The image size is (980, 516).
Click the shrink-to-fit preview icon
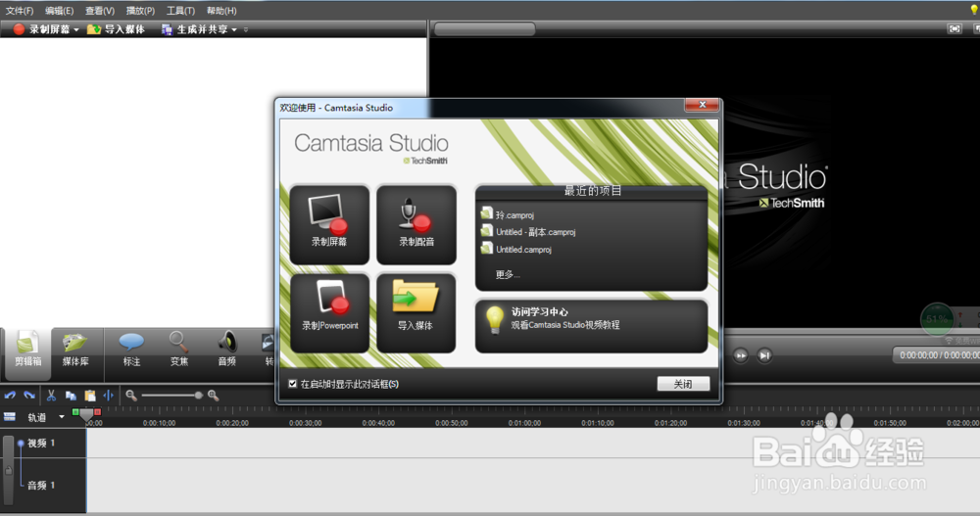955,28
